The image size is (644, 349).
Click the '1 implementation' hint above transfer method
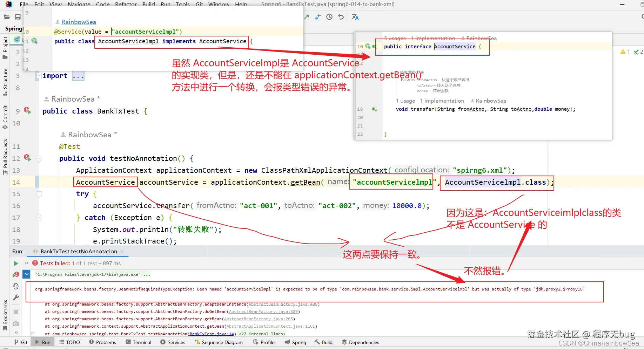click(442, 101)
